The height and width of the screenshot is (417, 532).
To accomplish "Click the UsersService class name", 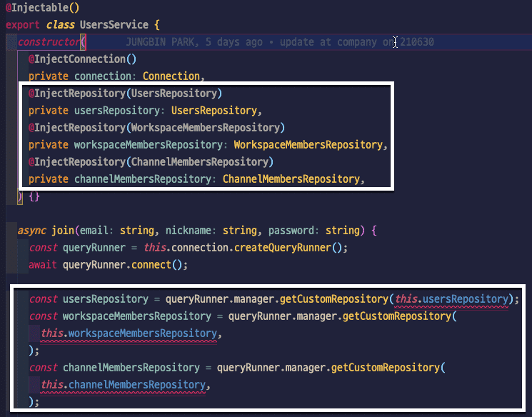I will (x=114, y=25).
